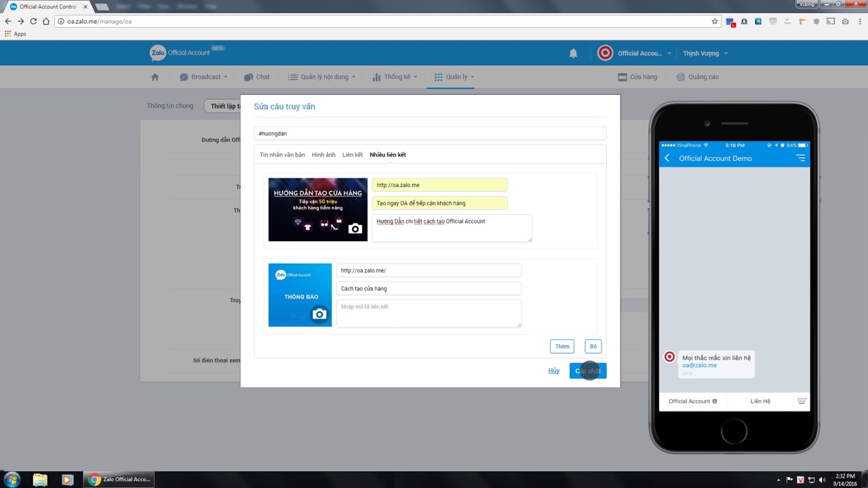Open the Official Account selector dropdown
This screenshot has width=868, height=488.
[635, 53]
